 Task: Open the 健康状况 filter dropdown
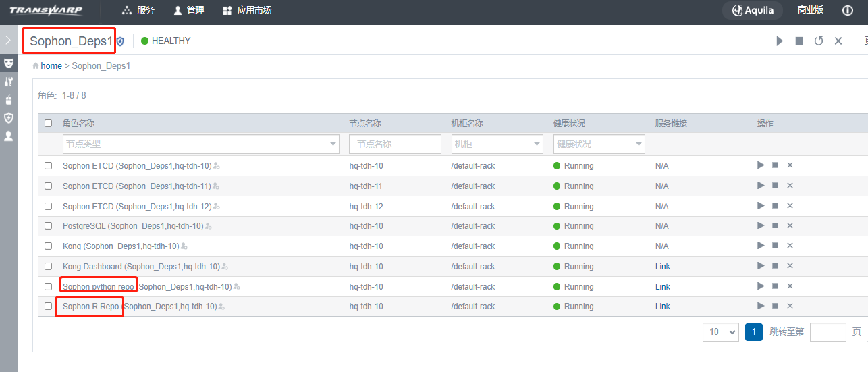(x=599, y=144)
